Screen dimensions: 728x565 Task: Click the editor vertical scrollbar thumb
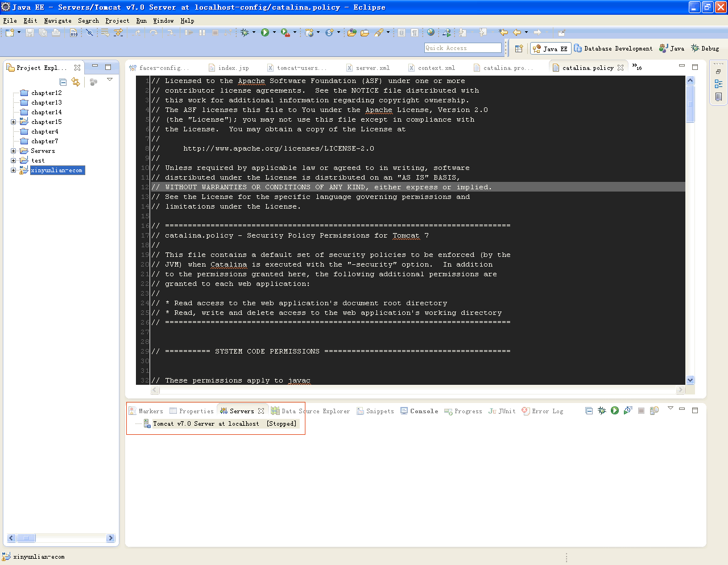690,104
